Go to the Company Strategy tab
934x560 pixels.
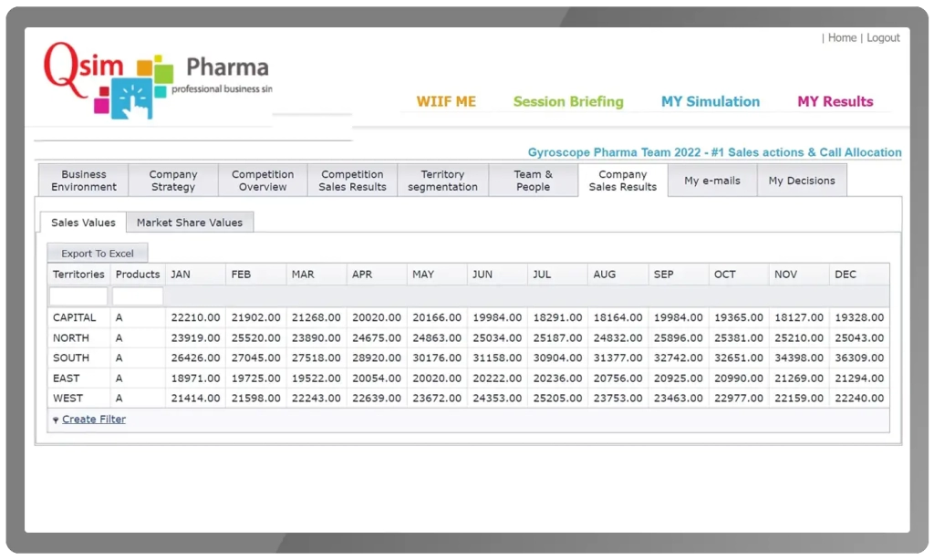(173, 181)
